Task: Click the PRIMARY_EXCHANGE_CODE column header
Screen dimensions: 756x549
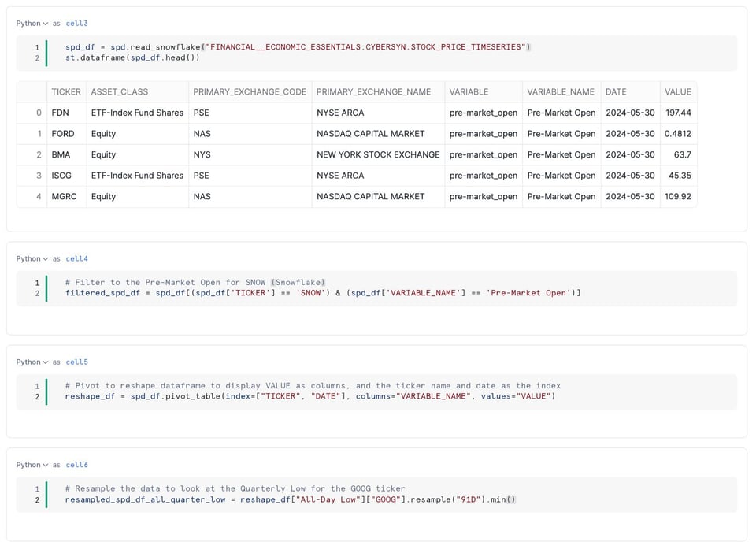Action: (250, 91)
